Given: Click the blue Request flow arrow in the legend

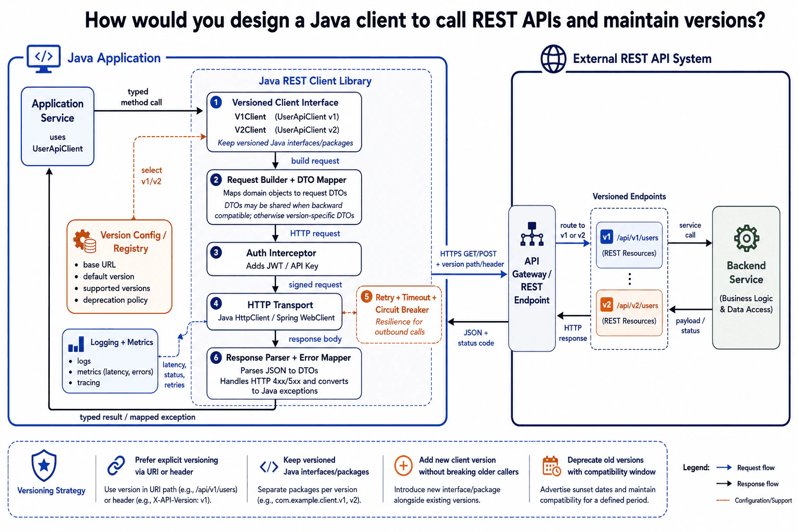Looking at the screenshot, I should tap(724, 468).
